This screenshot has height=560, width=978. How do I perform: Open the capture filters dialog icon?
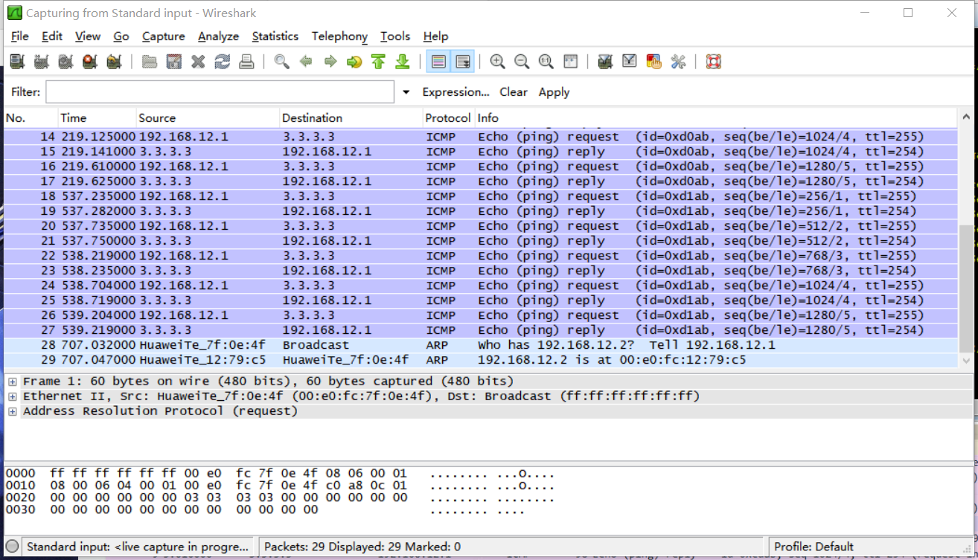tap(605, 62)
